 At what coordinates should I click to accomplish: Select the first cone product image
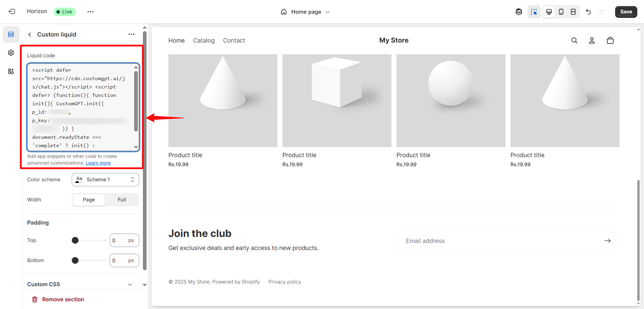(x=223, y=101)
